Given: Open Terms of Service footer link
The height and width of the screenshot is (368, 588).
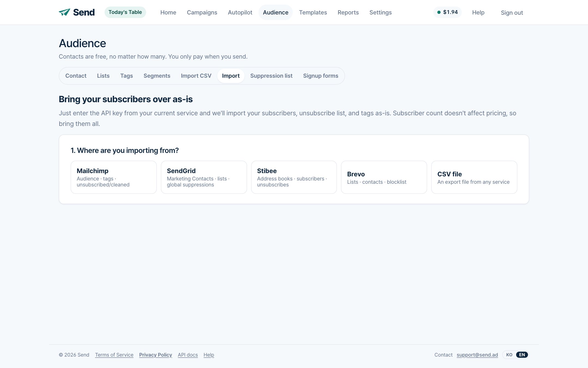Looking at the screenshot, I should pyautogui.click(x=114, y=355).
